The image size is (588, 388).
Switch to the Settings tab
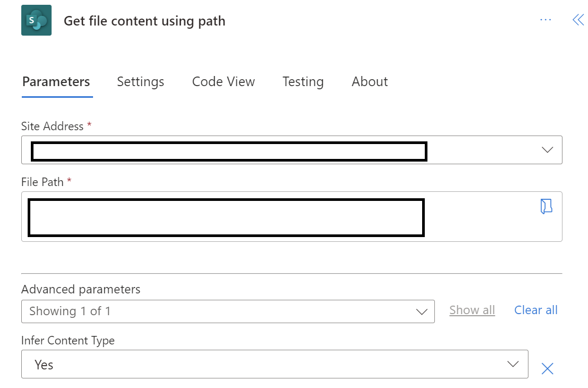[140, 82]
